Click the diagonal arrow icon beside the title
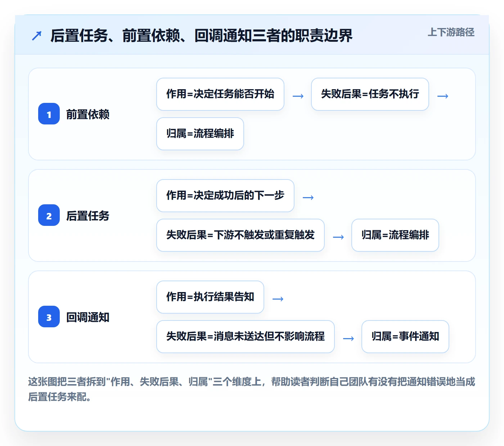 pos(37,36)
